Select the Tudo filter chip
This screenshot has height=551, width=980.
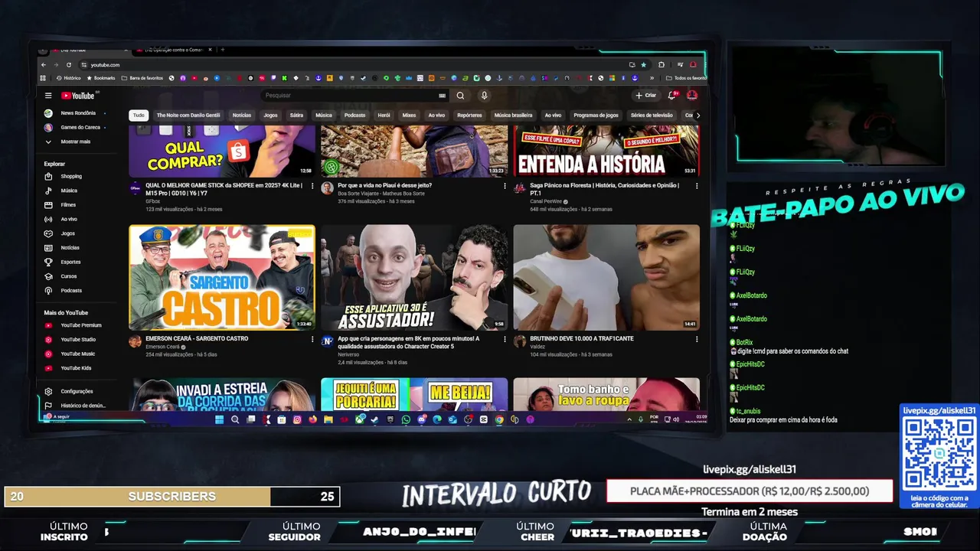139,116
